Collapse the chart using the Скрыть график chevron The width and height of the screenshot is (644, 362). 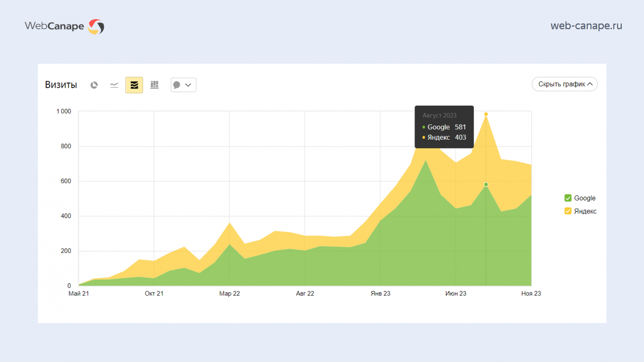coord(590,84)
